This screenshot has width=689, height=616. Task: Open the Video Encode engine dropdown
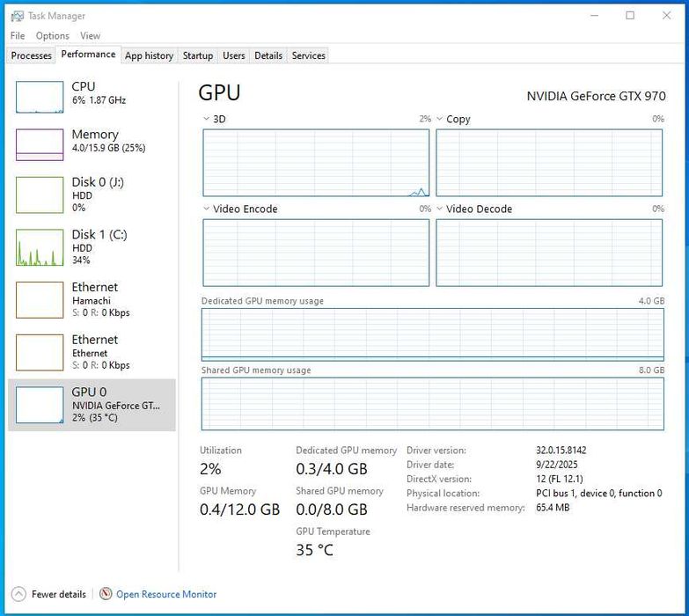point(206,209)
